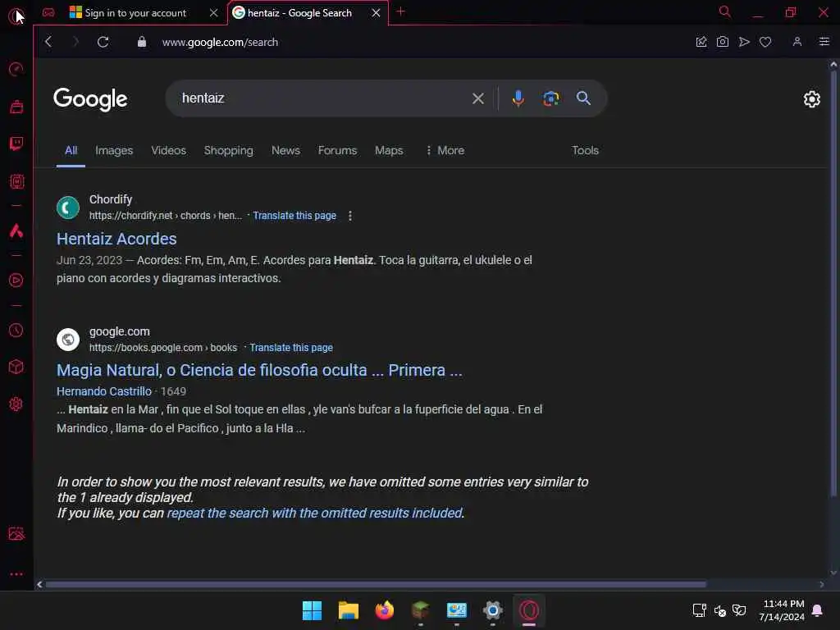Open History clock icon in sidebar
The image size is (840, 630).
coord(16,330)
